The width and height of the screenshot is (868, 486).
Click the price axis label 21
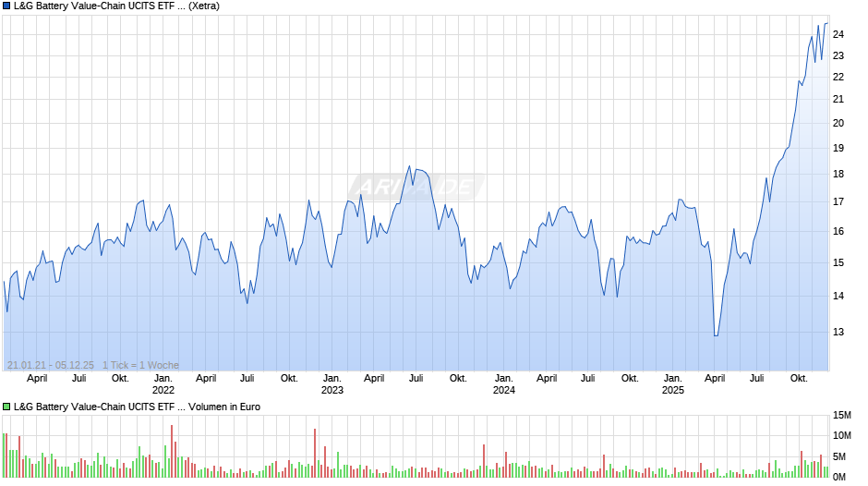[x=838, y=99]
